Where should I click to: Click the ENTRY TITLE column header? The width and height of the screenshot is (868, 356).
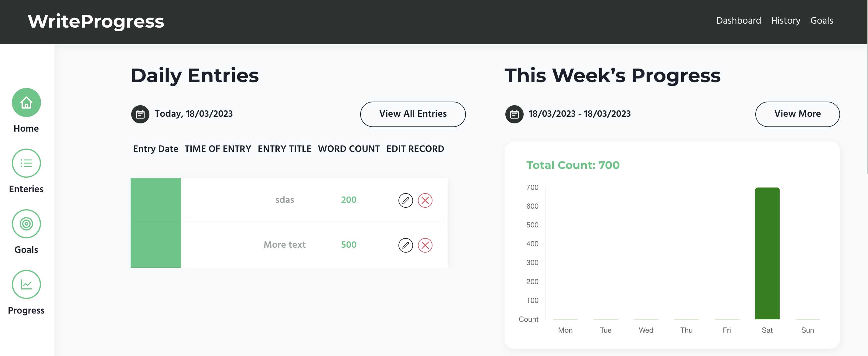tap(284, 149)
